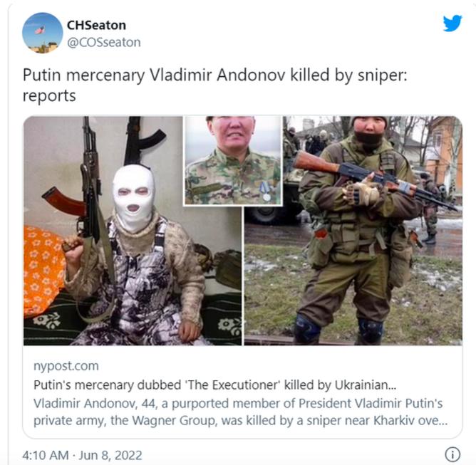Click the "private army, the Wagner Group" description line
The width and height of the screenshot is (476, 465).
pyautogui.click(x=240, y=420)
